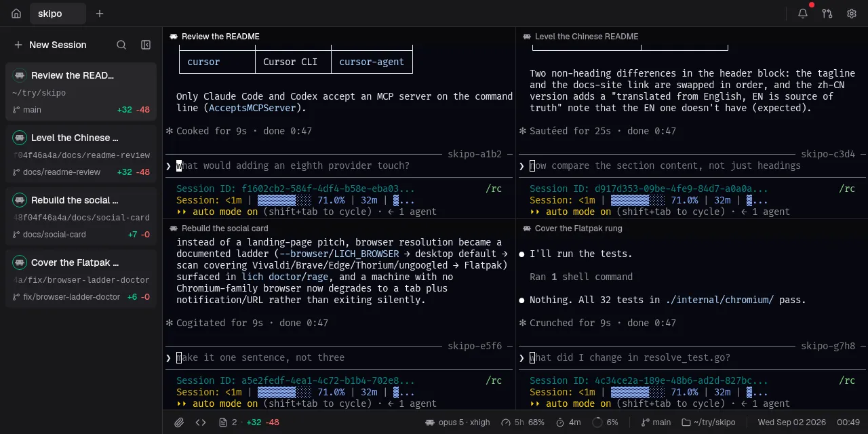
Task: Search sessions with magnifier icon
Action: tap(121, 45)
